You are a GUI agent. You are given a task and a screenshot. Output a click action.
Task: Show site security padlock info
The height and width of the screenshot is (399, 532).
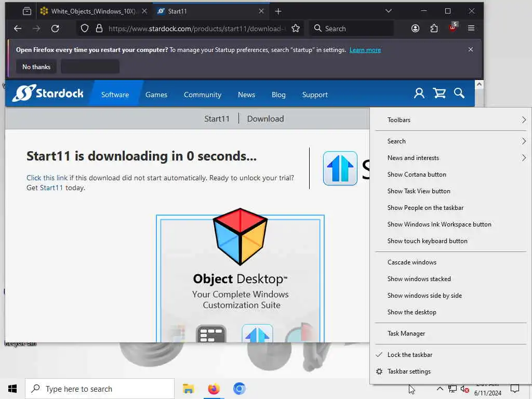pyautogui.click(x=99, y=29)
